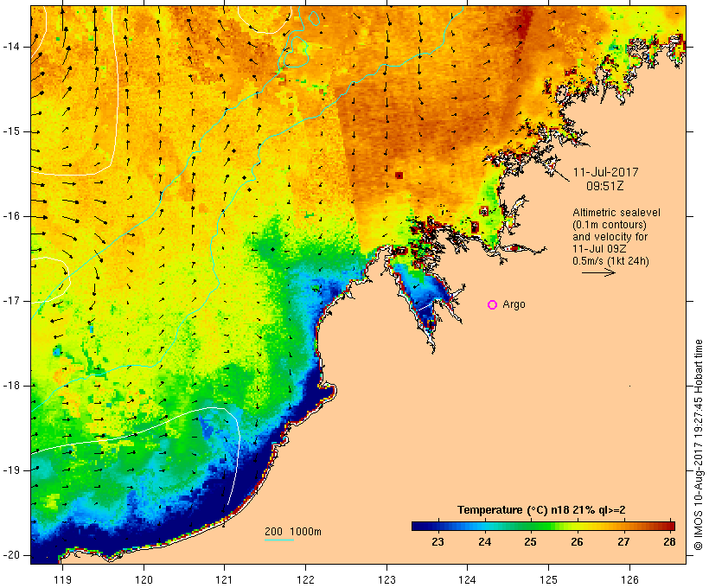This screenshot has width=709, height=588.
Task: Click the latitude axis label '-20'
Action: coord(11,555)
